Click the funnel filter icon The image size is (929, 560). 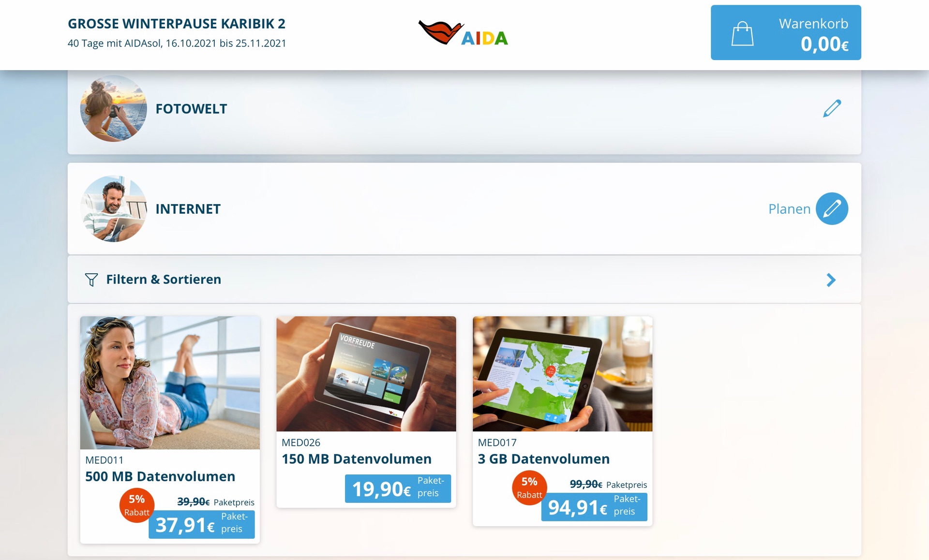point(91,280)
